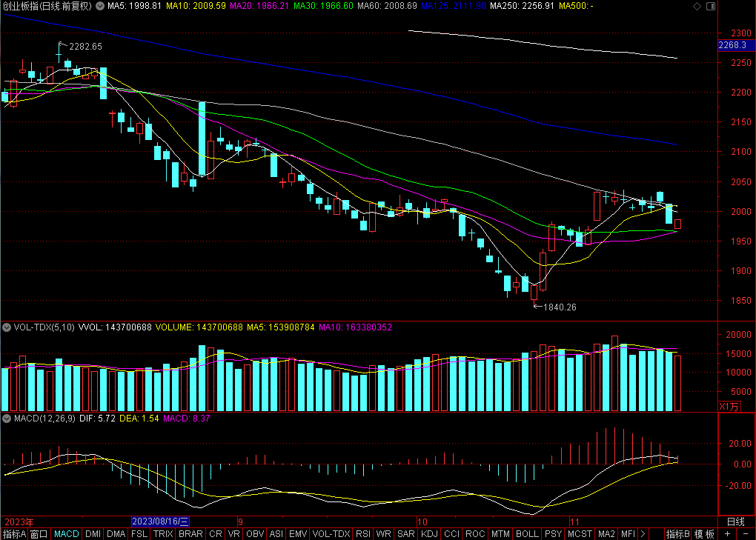Click the 2268.3 price level marker

(733, 44)
